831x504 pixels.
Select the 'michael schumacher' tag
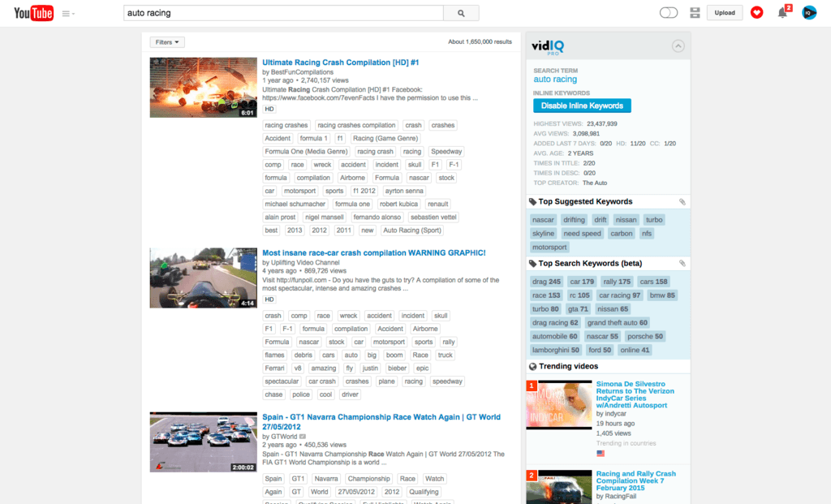(295, 204)
